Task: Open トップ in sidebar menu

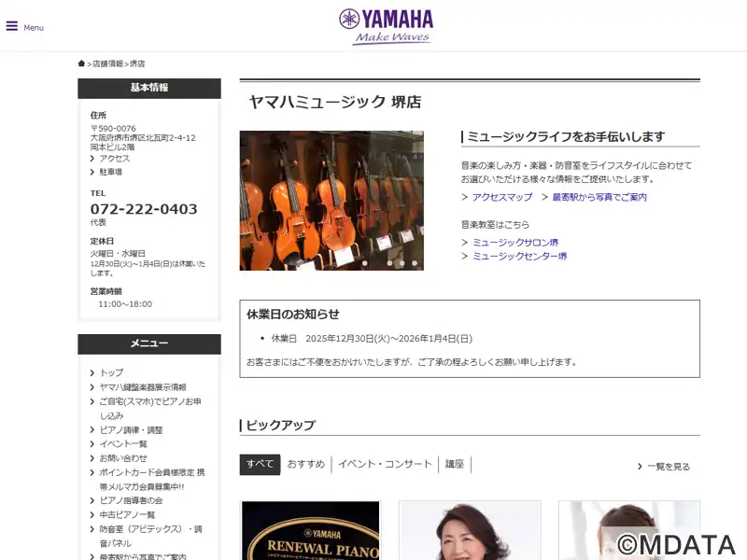Action: [111, 372]
